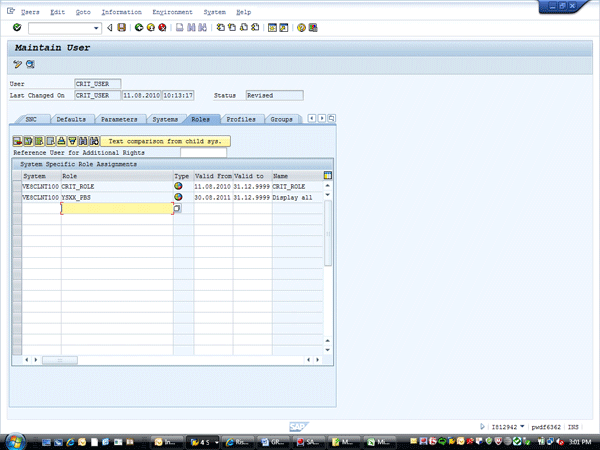Open the tab list menu button

coord(332,119)
